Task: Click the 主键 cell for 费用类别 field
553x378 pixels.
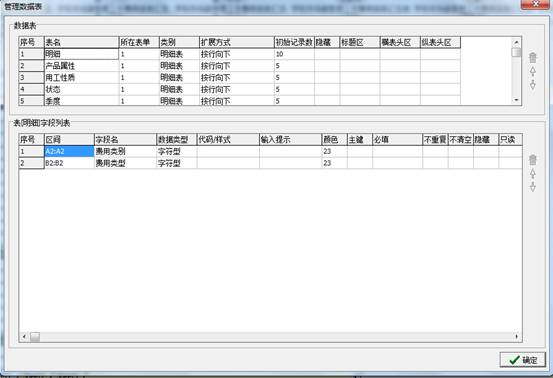Action: [x=360, y=151]
